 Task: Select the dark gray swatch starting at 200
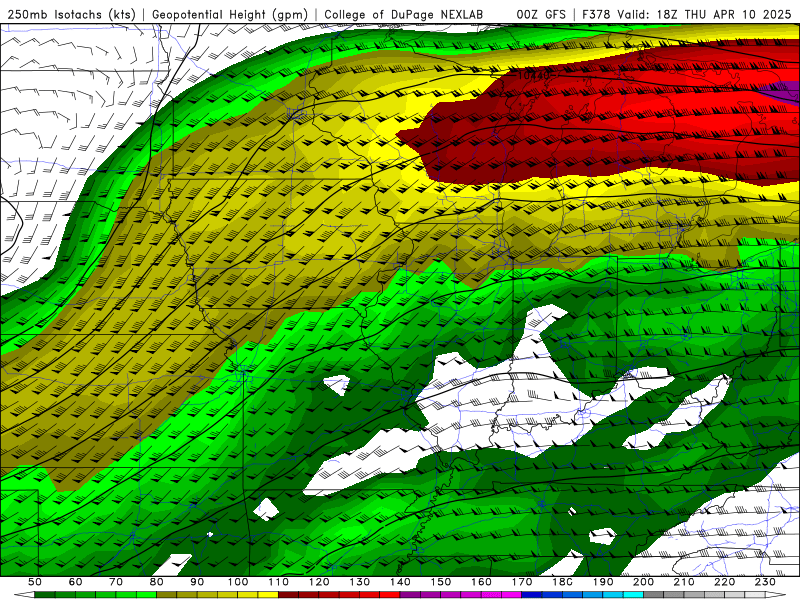(654, 595)
